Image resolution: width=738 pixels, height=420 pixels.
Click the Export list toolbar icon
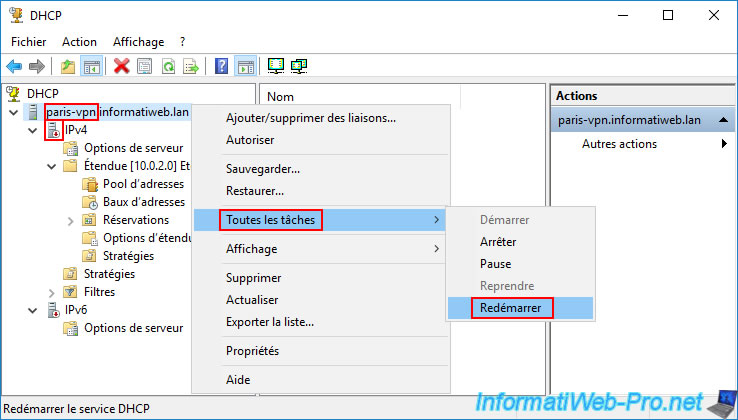point(191,66)
